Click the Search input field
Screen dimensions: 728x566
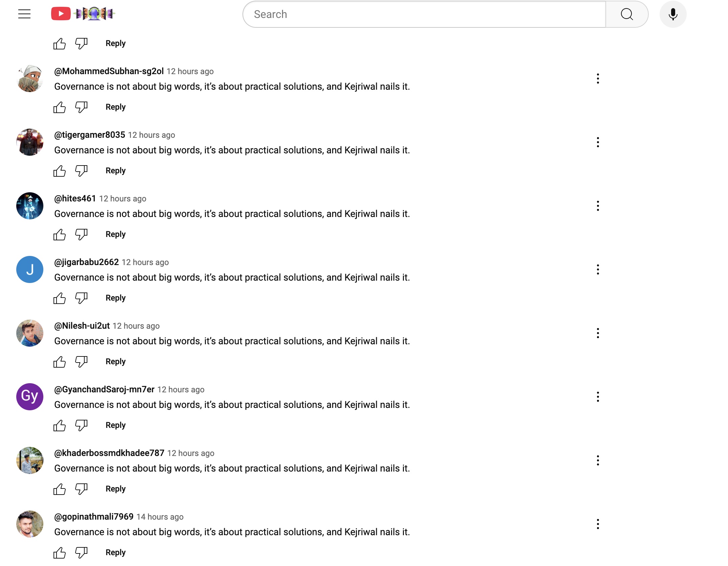tap(423, 14)
